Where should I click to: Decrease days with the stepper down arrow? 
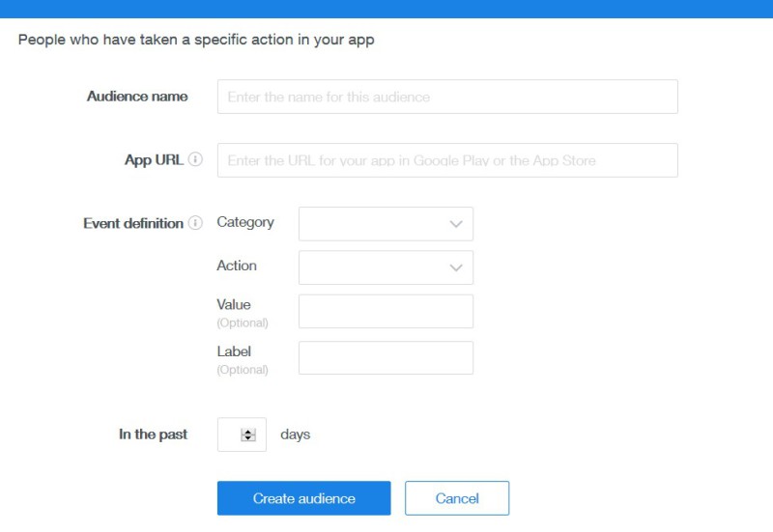click(248, 439)
